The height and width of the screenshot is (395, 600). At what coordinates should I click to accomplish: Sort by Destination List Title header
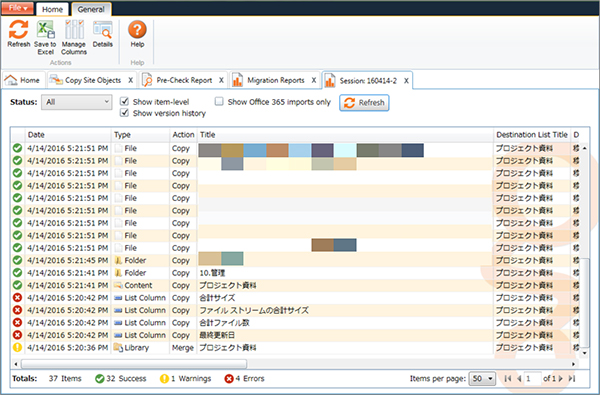tap(532, 135)
